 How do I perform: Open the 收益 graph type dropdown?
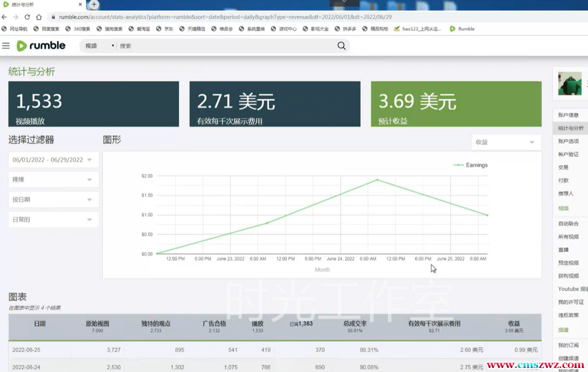tap(506, 142)
